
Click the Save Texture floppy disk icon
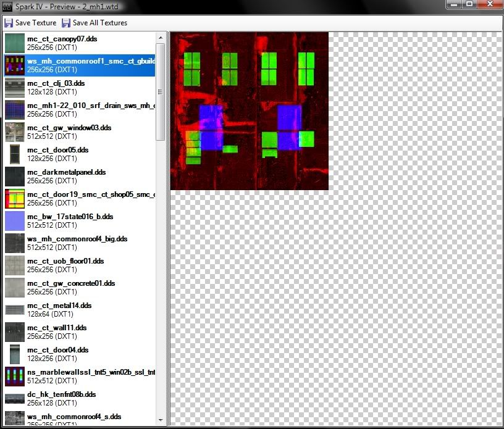tap(9, 23)
